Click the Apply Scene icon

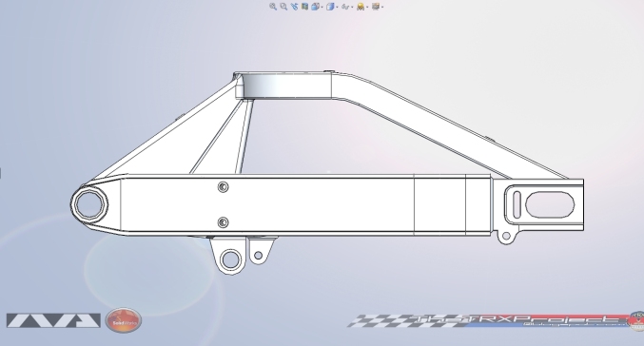tap(376, 7)
